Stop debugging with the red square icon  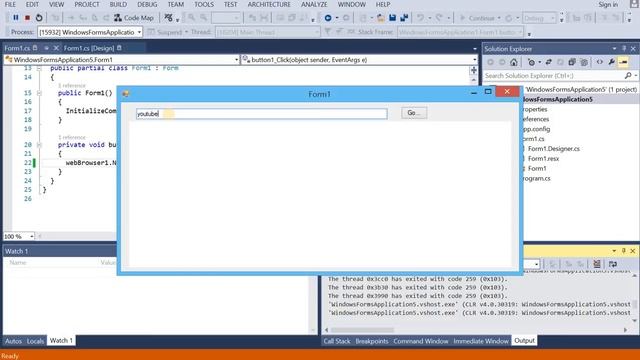click(27, 18)
